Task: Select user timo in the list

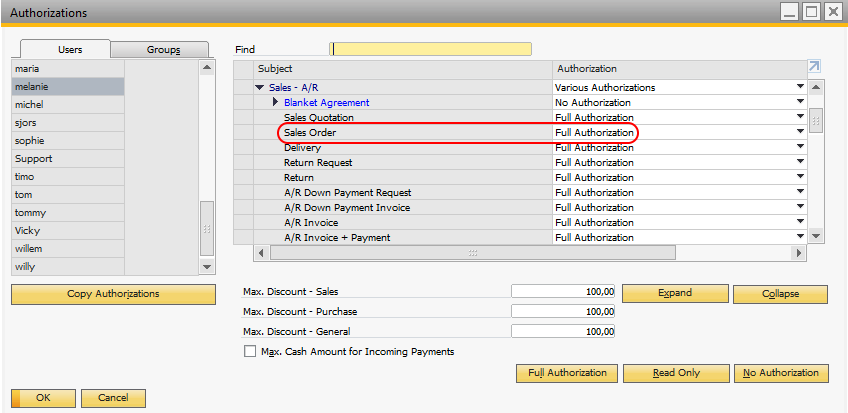Action: coord(68,177)
